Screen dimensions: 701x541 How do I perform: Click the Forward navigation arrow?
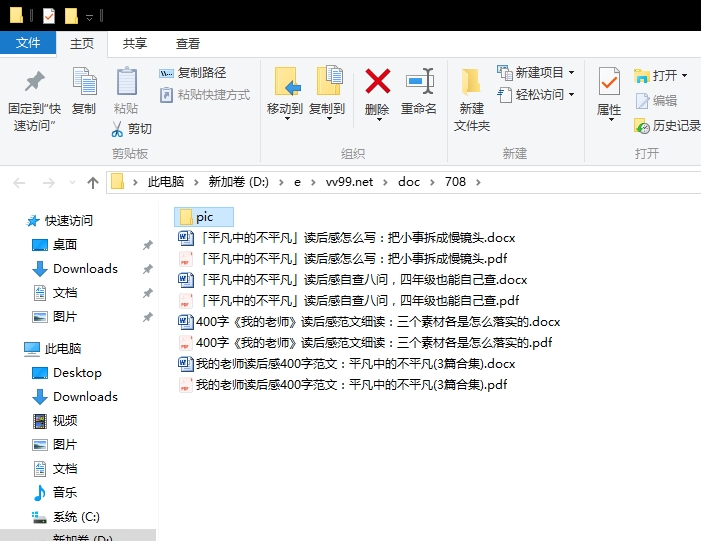pyautogui.click(x=48, y=182)
